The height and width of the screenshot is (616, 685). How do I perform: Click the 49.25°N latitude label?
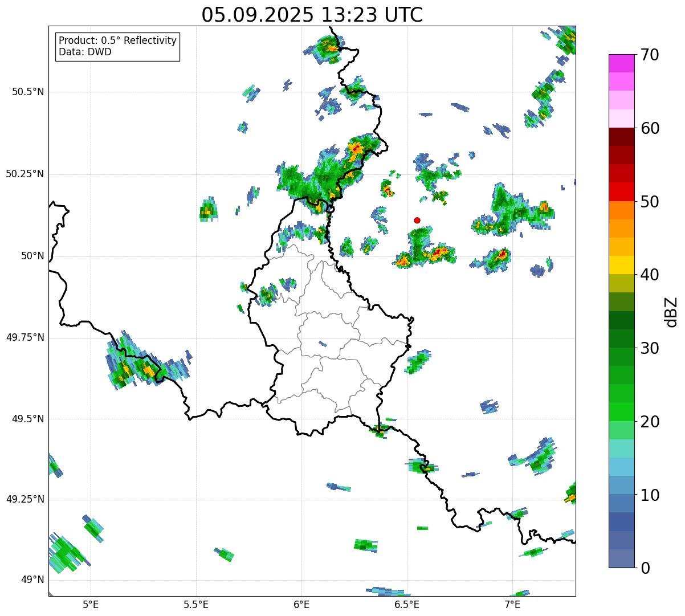(25, 499)
